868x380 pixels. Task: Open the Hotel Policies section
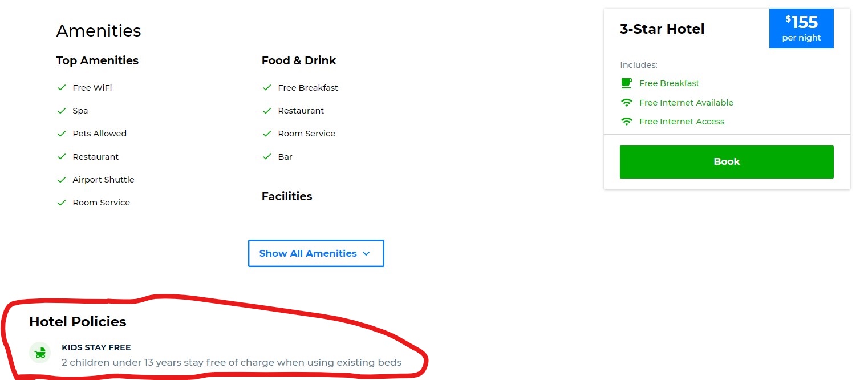point(78,321)
